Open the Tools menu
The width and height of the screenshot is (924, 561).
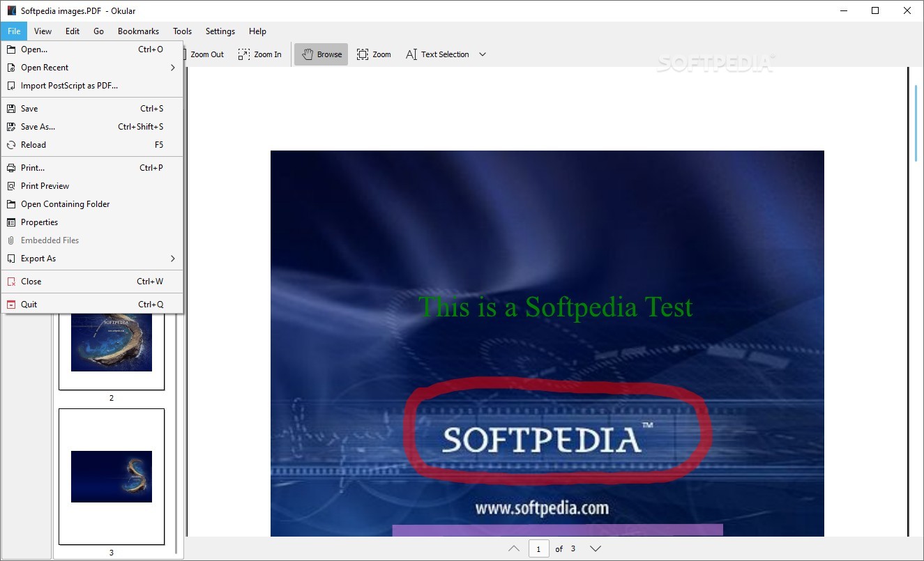182,31
